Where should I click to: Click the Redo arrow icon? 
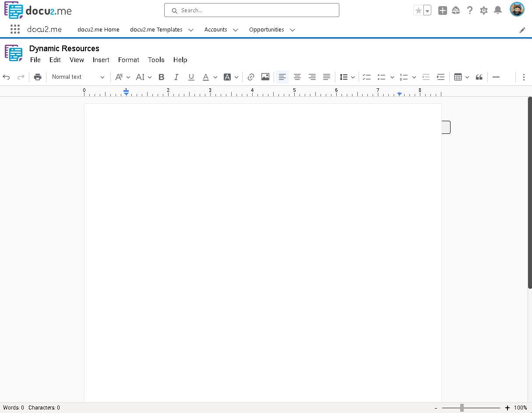[x=21, y=77]
